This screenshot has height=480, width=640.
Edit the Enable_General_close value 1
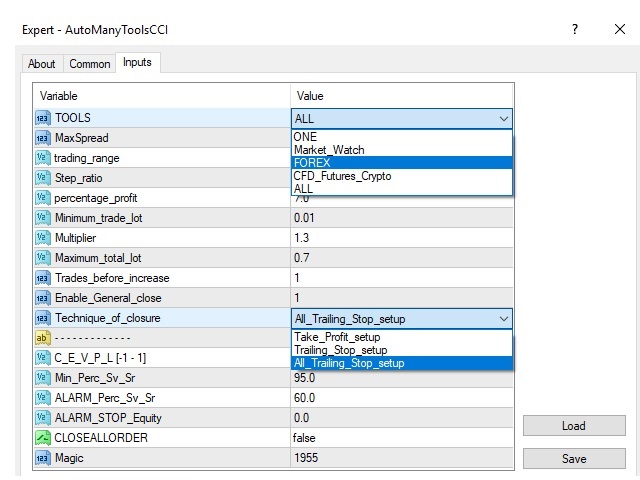click(x=402, y=298)
